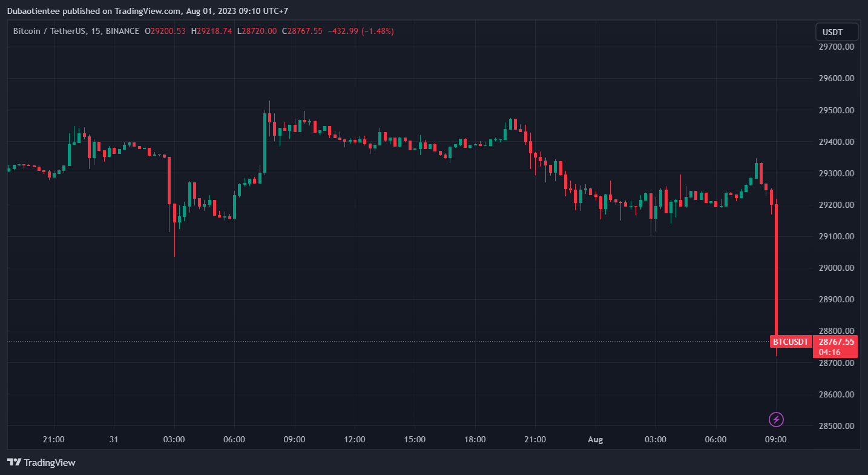Image resolution: width=868 pixels, height=475 pixels.
Task: Click the 28500.00 price axis label
Action: 835,426
